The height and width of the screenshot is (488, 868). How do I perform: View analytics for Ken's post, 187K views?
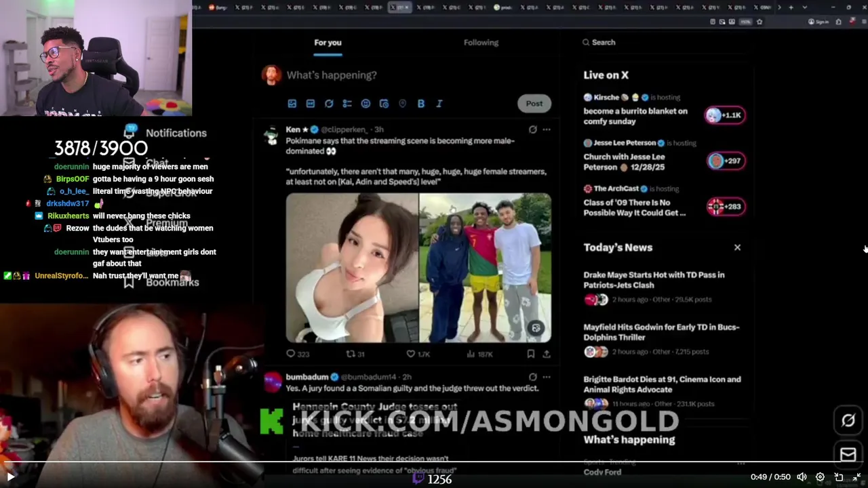[479, 354]
